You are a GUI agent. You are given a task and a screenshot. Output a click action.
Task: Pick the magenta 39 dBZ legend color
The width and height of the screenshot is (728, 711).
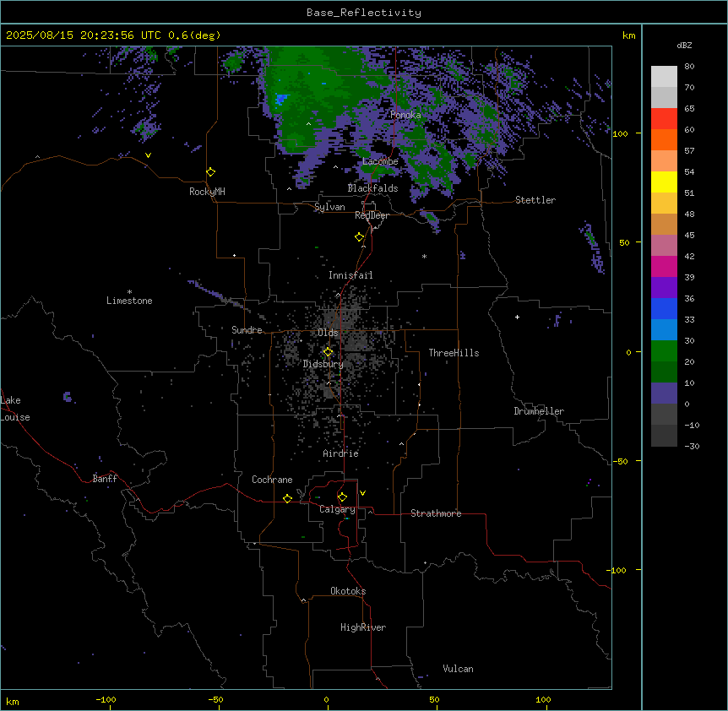(x=664, y=266)
